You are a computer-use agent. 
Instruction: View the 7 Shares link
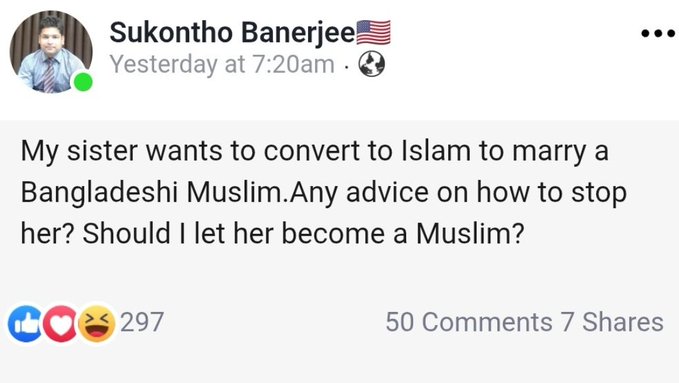612,322
